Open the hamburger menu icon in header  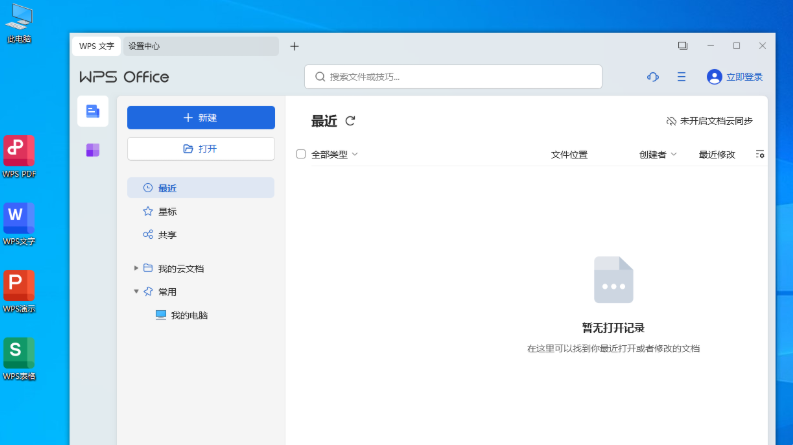coord(681,77)
